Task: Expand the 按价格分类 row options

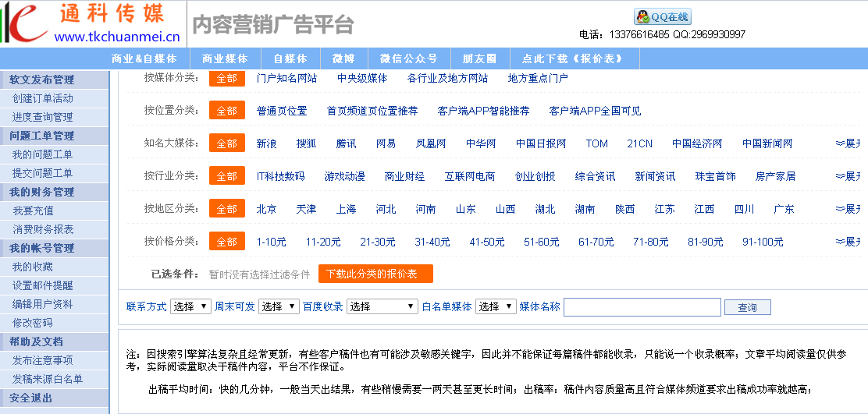Action: pos(848,242)
